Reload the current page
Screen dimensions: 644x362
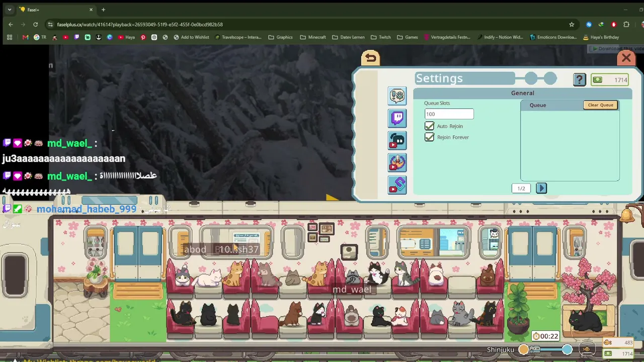[x=35, y=24]
